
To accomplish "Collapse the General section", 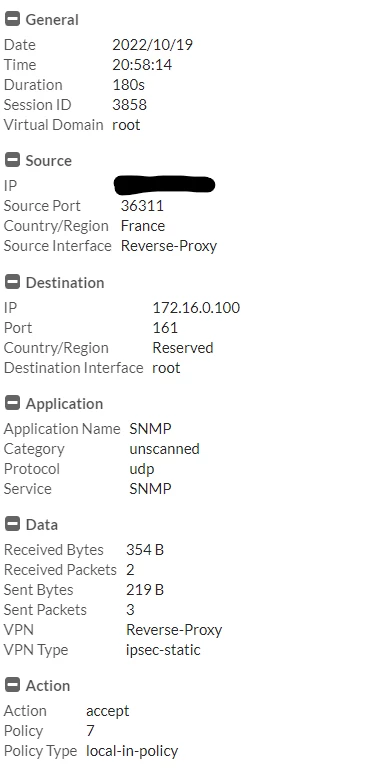I will coord(12,20).
